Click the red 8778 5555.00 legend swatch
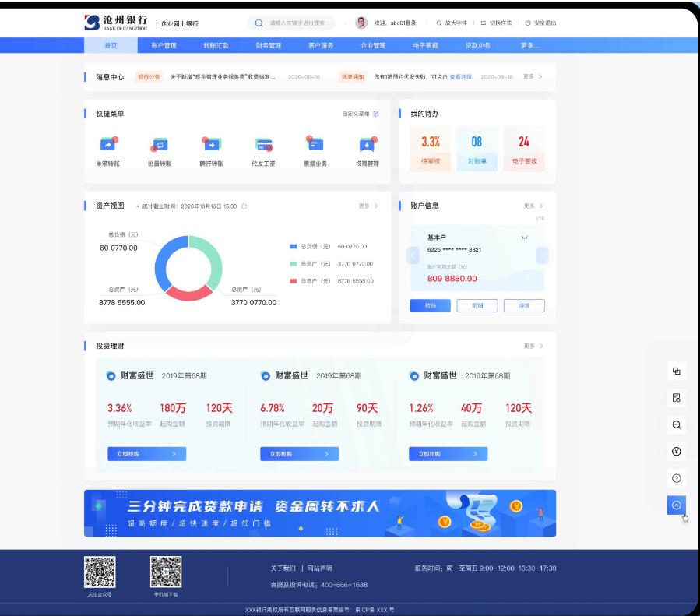 (x=294, y=281)
